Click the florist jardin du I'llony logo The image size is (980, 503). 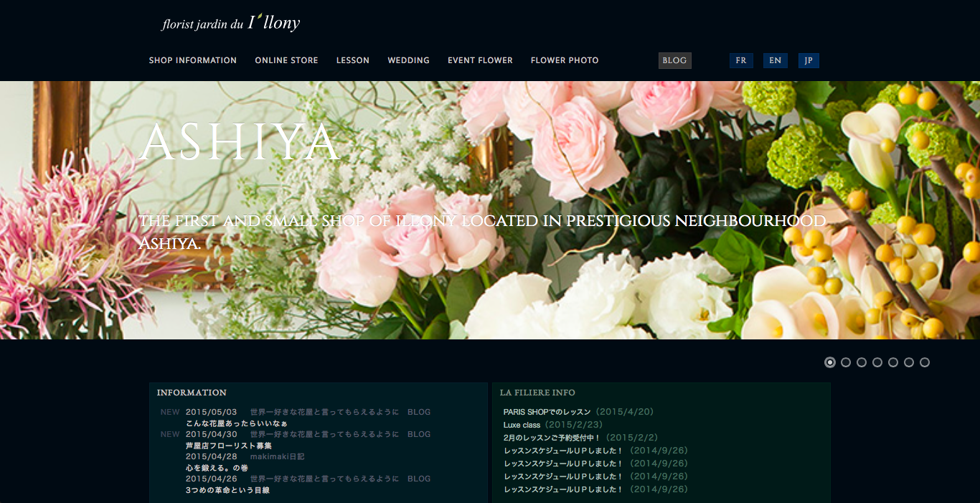230,23
